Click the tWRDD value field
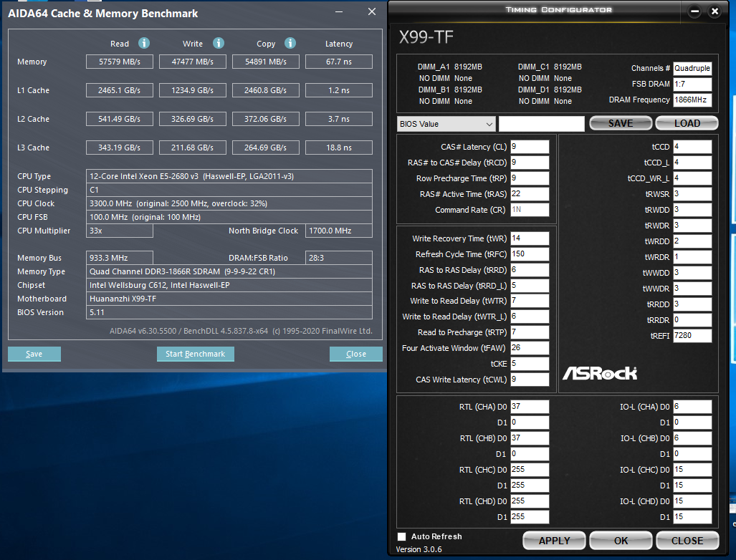This screenshot has width=736, height=560. point(692,241)
